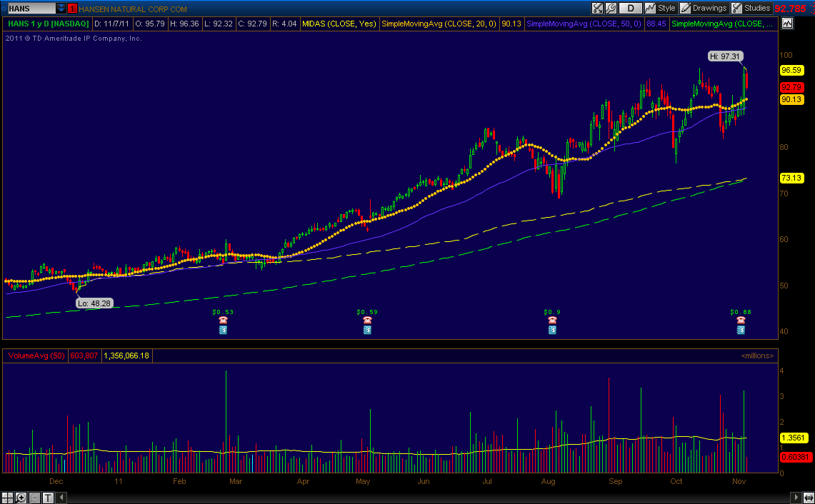
Task: Click the O: 95.79 open value
Action: tap(150, 24)
